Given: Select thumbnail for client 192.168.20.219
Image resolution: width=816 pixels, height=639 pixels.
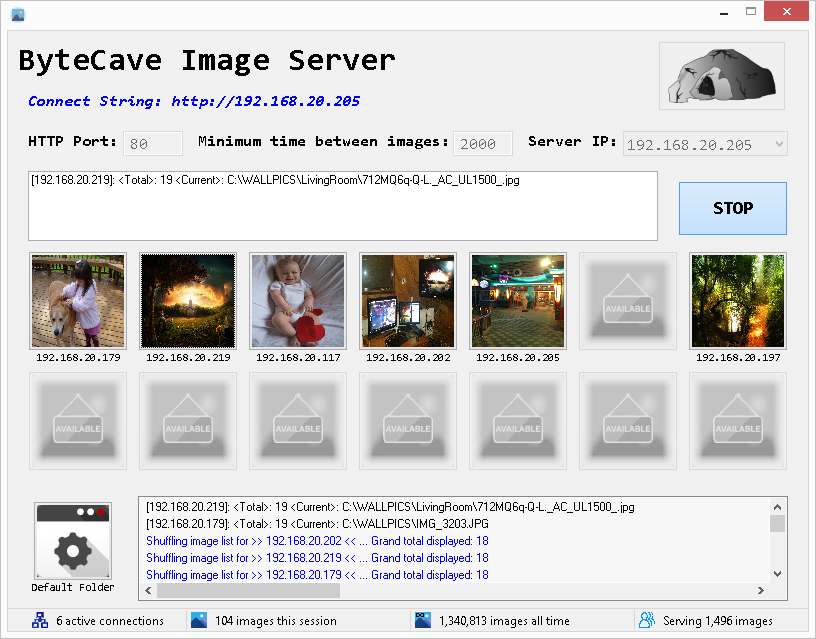Looking at the screenshot, I should (x=188, y=301).
